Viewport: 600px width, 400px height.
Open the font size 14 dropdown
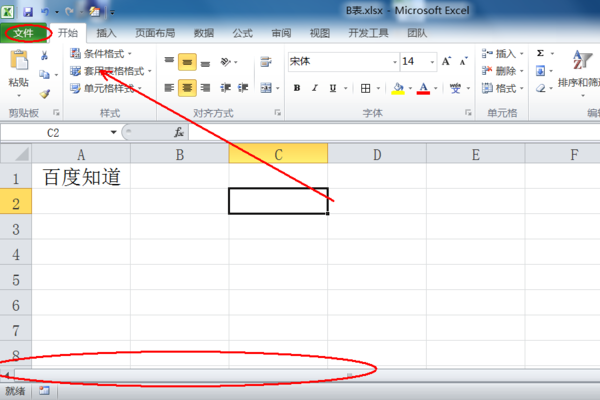tap(432, 62)
